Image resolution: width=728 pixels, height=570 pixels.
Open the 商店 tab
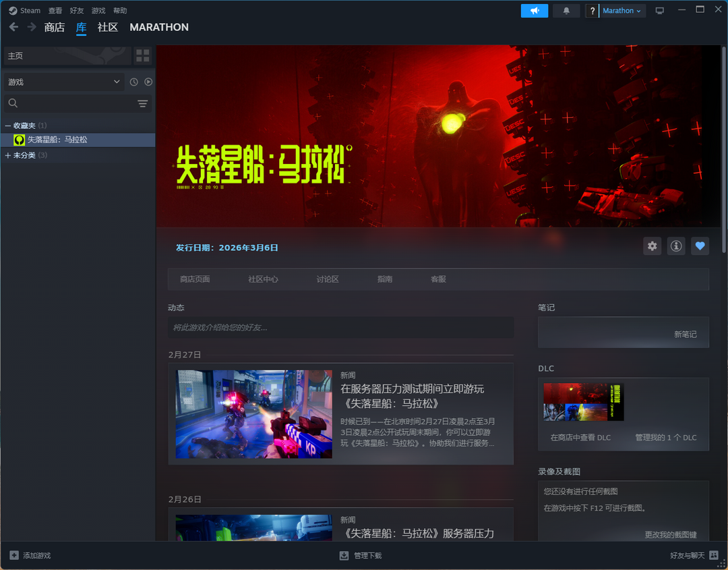click(x=54, y=28)
